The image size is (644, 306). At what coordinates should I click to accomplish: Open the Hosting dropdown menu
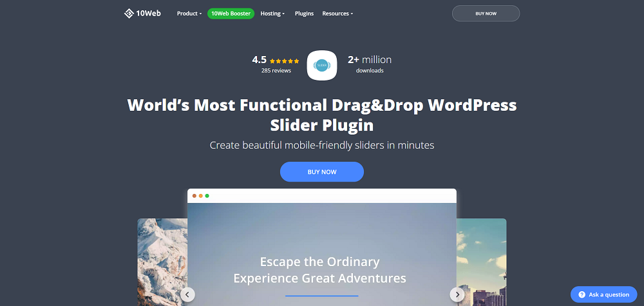[x=272, y=14]
